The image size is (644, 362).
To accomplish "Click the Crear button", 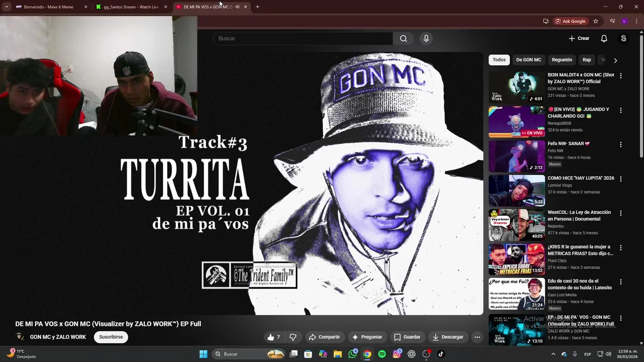I will point(579,38).
